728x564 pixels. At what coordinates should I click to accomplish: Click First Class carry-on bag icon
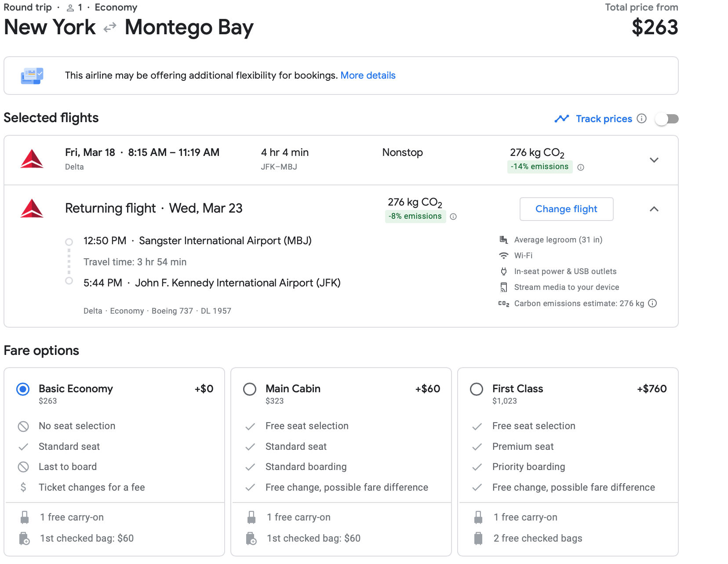(x=478, y=517)
